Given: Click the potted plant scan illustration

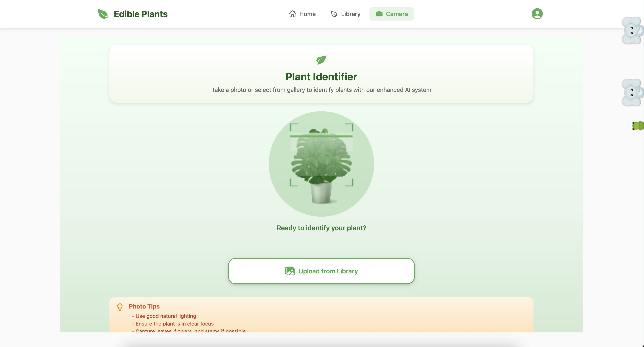Looking at the screenshot, I should click(x=321, y=164).
